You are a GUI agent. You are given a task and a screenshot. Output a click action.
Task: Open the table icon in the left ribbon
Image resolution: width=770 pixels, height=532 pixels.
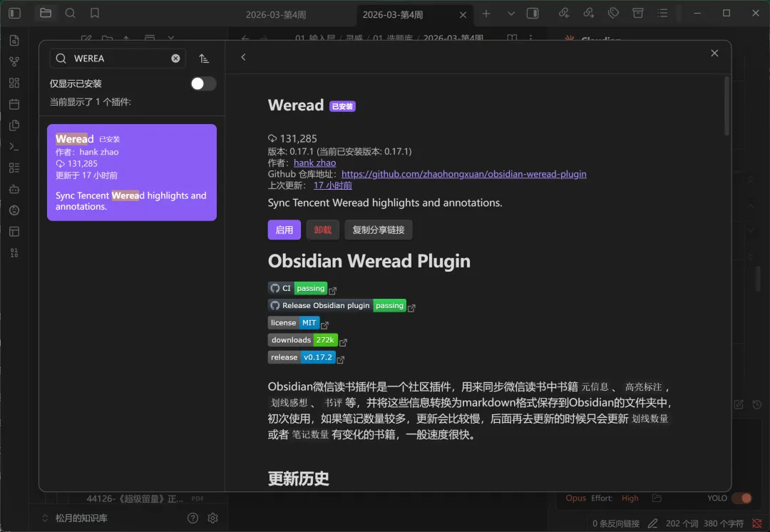[x=14, y=230]
